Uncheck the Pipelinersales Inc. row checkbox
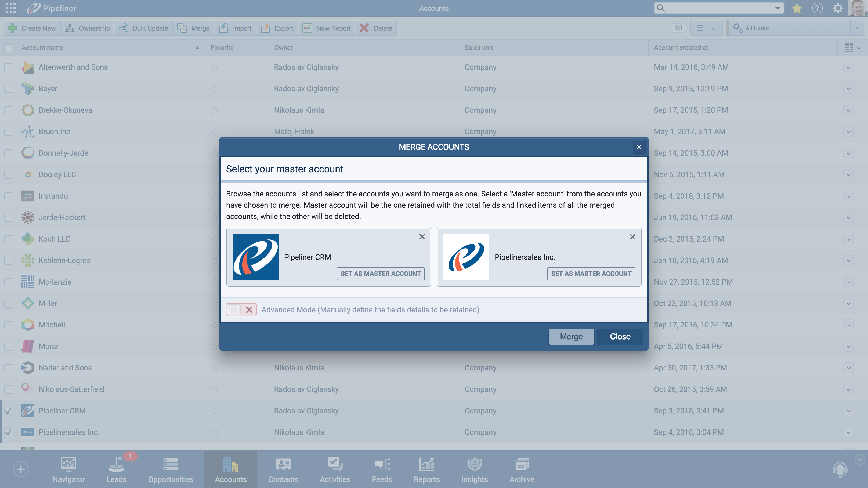The image size is (868, 488). click(x=8, y=432)
